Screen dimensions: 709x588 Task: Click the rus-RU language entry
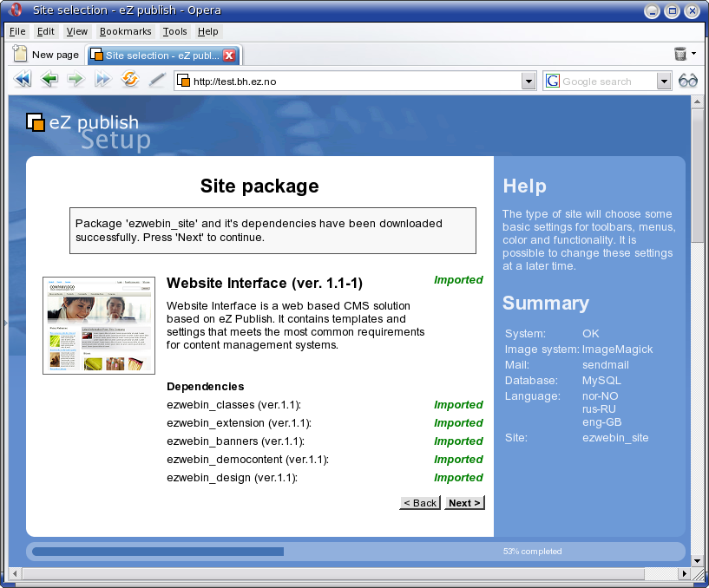pyautogui.click(x=599, y=409)
